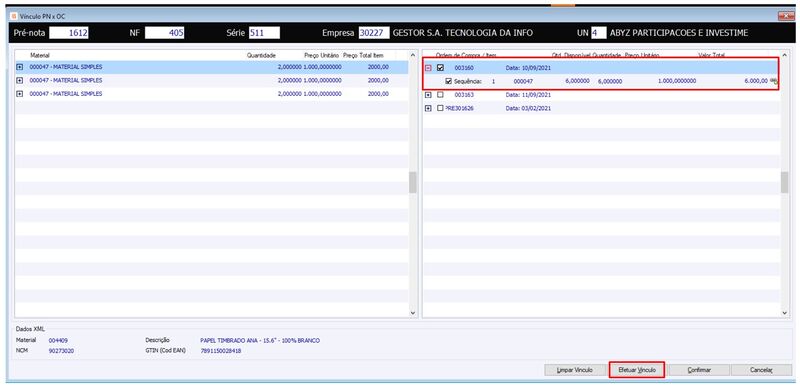This screenshot has width=800, height=389.
Task: Click the scroll-down arrow of the materials list
Action: pos(413,312)
